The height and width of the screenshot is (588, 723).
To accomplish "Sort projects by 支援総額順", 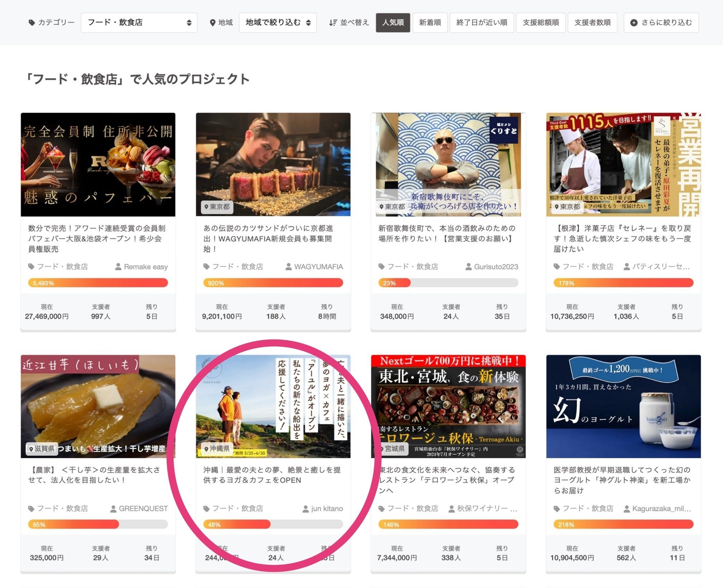I will pos(541,23).
